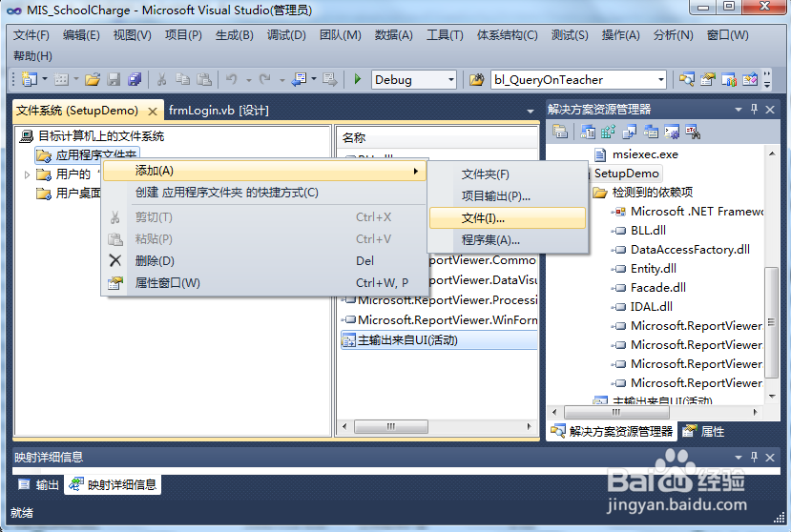The image size is (791, 532).
Task: Select BLL.dll in Solution Explorer
Action: point(648,231)
